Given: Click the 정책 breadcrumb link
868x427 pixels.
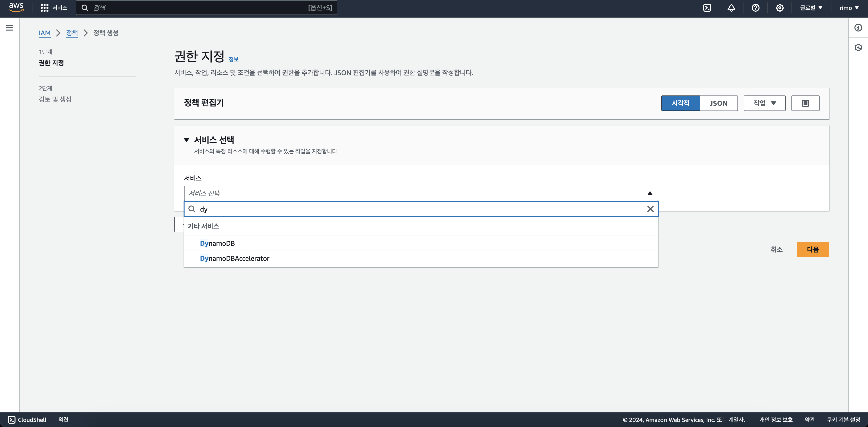Looking at the screenshot, I should click(72, 33).
